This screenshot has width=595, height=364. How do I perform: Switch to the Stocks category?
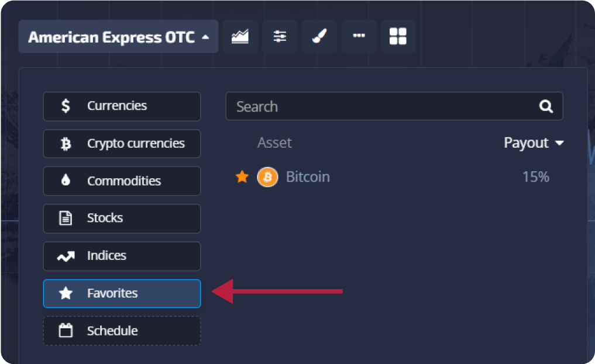click(x=122, y=219)
